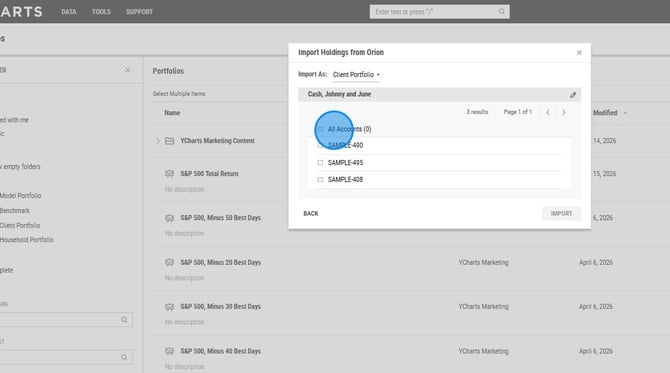Close the left filter panel
Image resolution: width=670 pixels, height=373 pixels.
[x=127, y=70]
